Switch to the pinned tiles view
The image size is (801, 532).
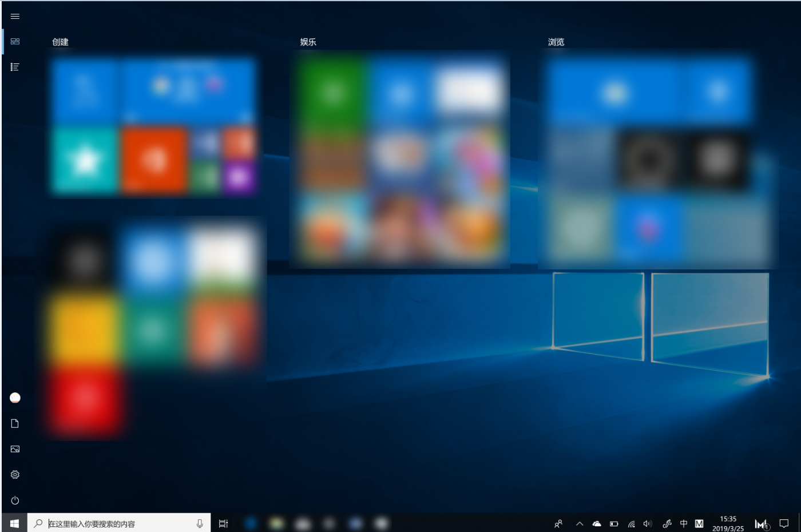pyautogui.click(x=15, y=42)
